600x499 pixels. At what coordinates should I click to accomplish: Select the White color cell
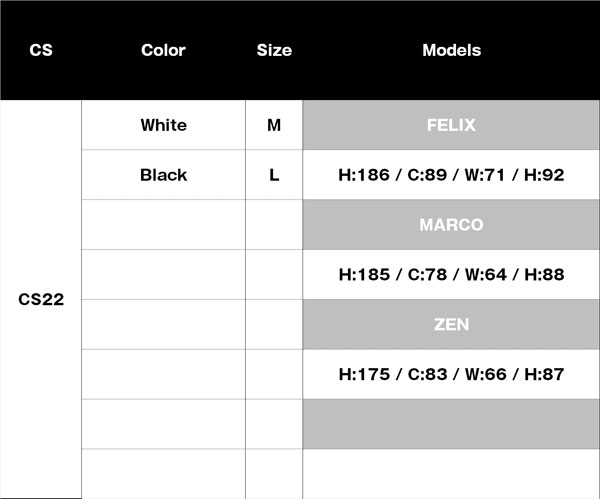[x=163, y=125]
